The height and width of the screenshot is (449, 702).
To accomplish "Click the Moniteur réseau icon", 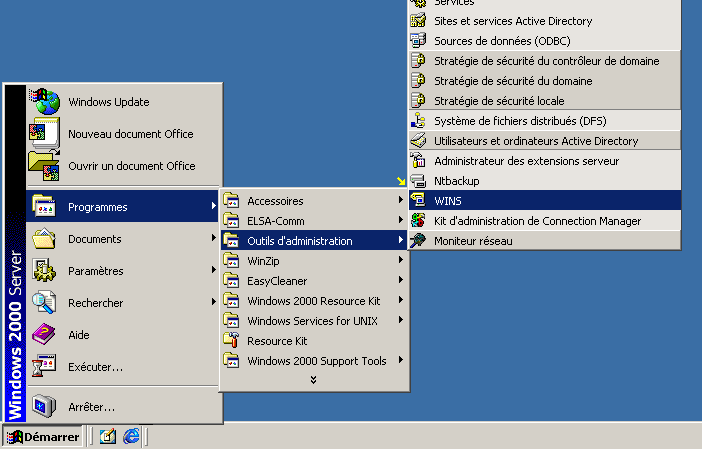I will pyautogui.click(x=418, y=240).
